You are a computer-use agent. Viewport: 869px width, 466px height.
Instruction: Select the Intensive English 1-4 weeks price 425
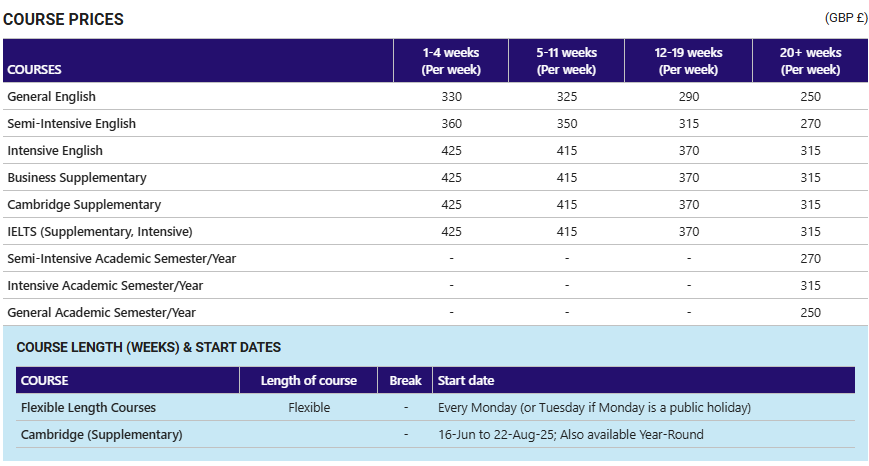click(451, 151)
